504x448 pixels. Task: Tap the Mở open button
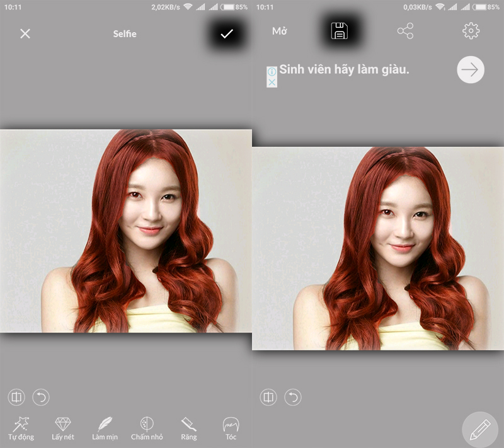coord(280,31)
